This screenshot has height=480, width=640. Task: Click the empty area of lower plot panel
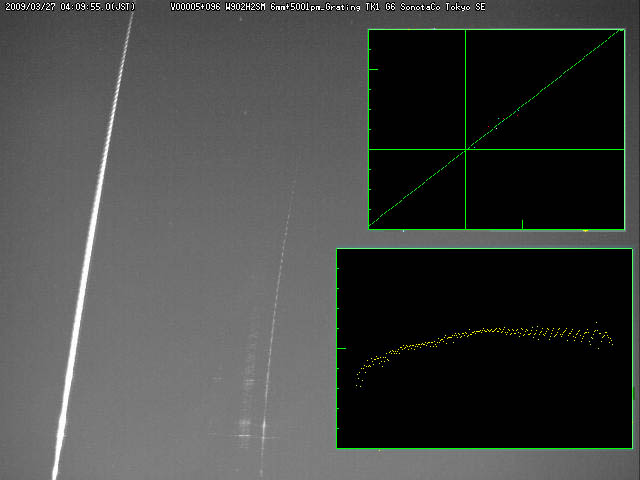click(480, 410)
